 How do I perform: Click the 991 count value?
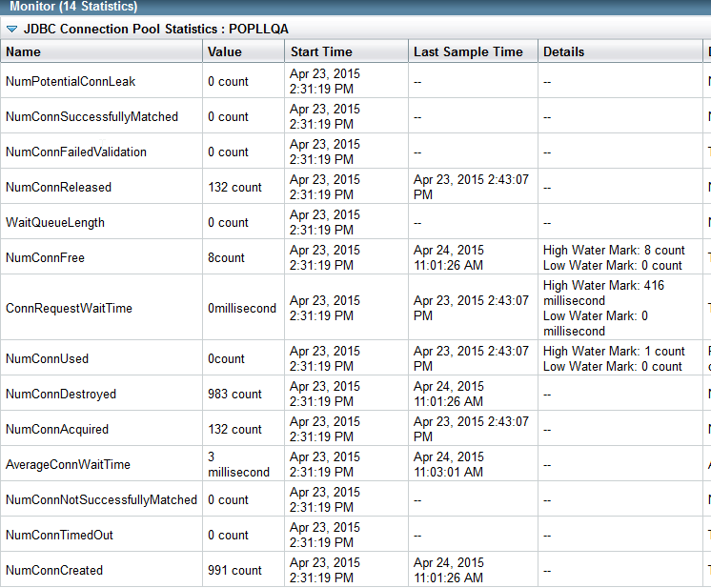tap(234, 570)
